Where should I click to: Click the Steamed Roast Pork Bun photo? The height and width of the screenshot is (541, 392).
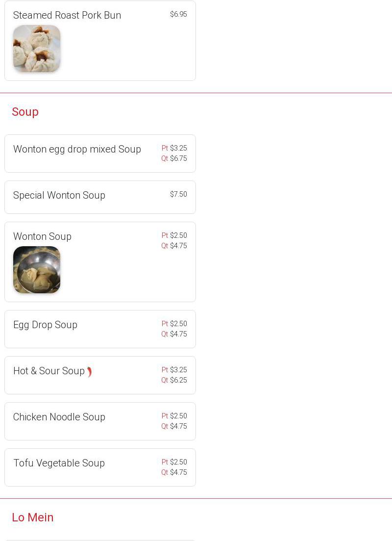37,49
